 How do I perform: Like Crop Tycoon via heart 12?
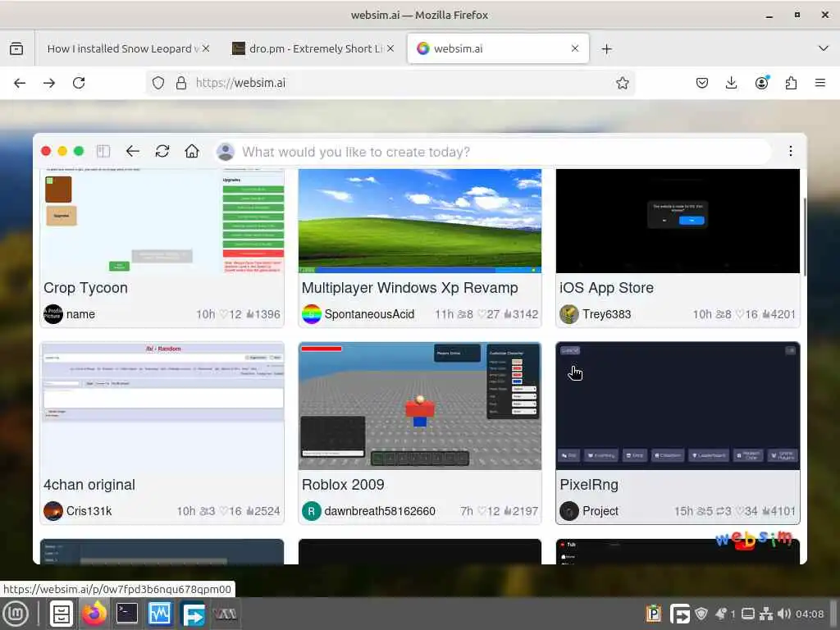pos(231,314)
